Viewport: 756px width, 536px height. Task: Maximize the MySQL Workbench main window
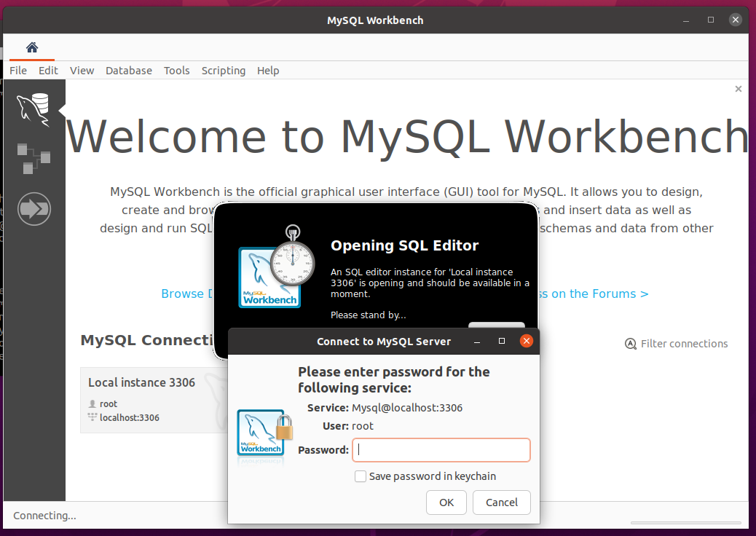coord(711,20)
